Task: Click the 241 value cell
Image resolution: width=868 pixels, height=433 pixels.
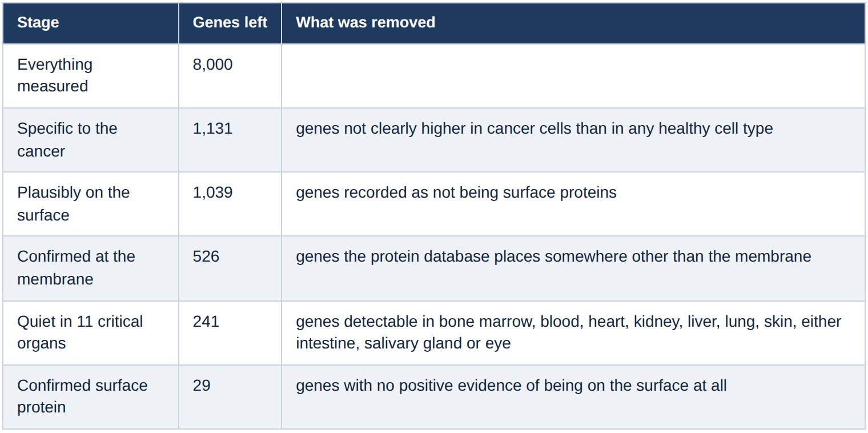Action: 230,332
